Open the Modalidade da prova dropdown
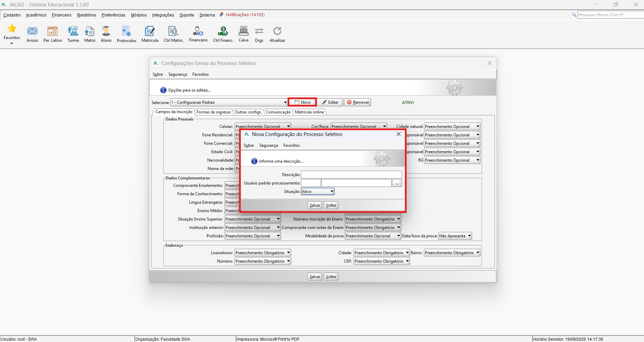Image resolution: width=644 pixels, height=342 pixels. (x=373, y=236)
